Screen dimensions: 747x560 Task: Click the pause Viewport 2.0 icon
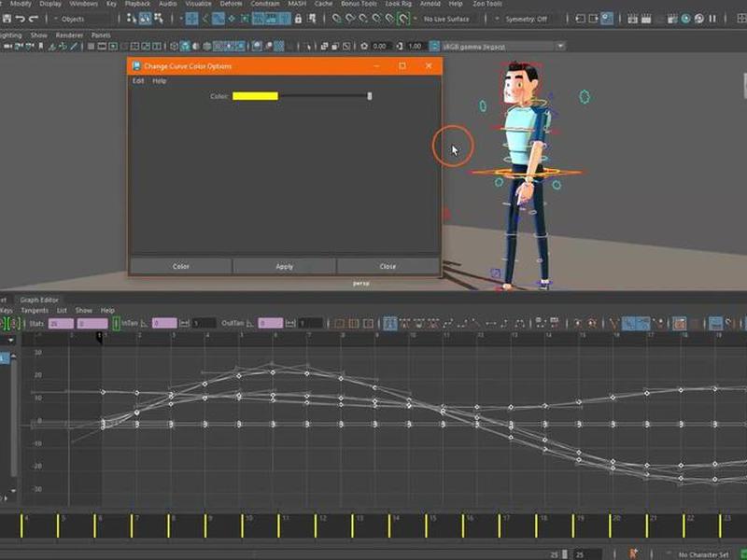coord(712,19)
